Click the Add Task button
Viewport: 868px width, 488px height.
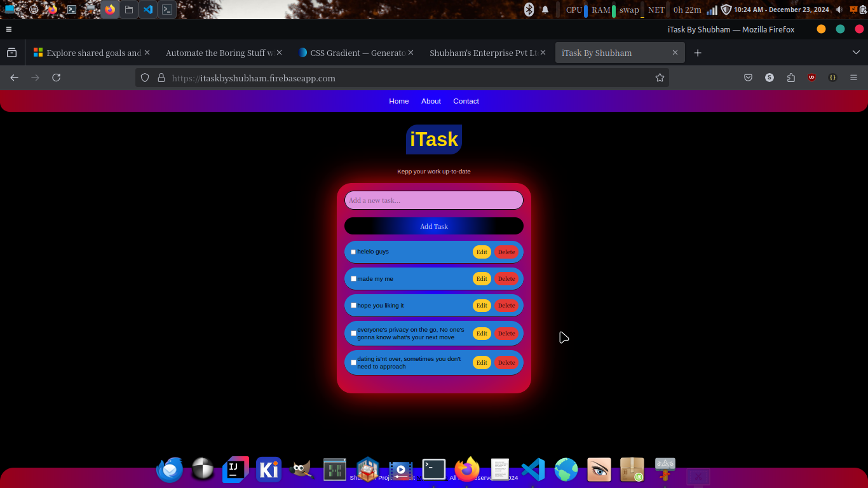click(x=434, y=226)
